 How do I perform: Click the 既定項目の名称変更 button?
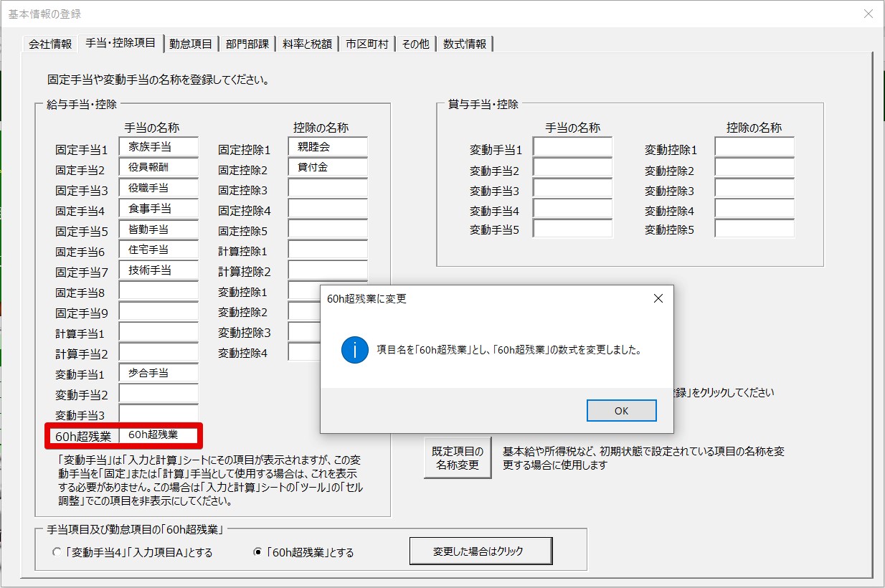(x=458, y=458)
